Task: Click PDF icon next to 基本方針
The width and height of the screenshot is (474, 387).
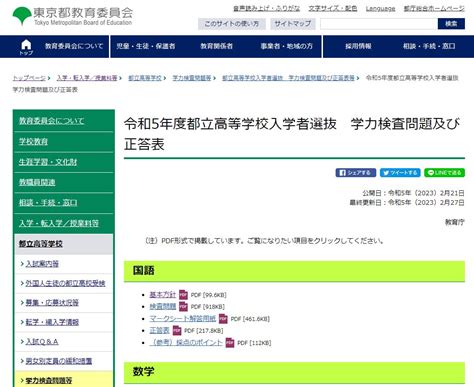Action: pos(183,295)
